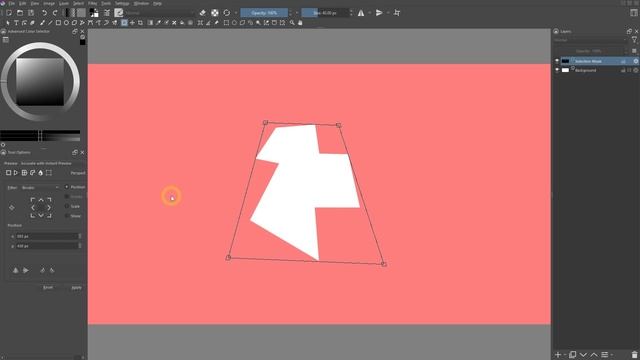This screenshot has width=640, height=360.
Task: Click the Reset button
Action: pyautogui.click(x=48, y=287)
